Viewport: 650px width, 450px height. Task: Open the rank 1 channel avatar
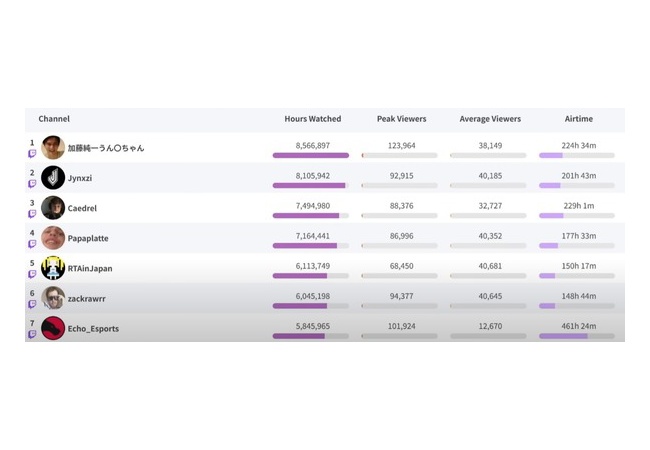tap(53, 148)
